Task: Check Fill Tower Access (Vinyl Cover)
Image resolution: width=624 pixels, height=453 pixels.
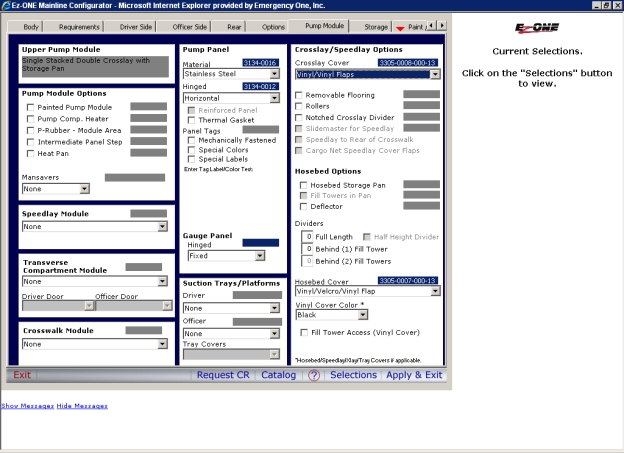Action: 304,332
